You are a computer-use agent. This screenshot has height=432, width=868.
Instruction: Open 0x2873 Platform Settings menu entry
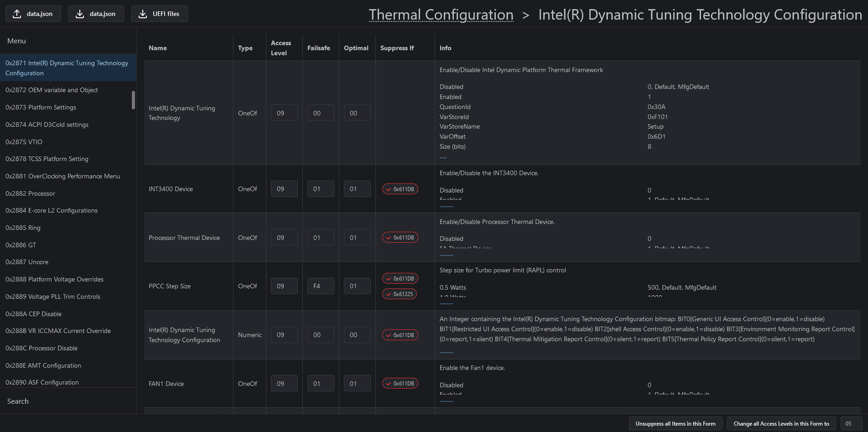pos(41,107)
